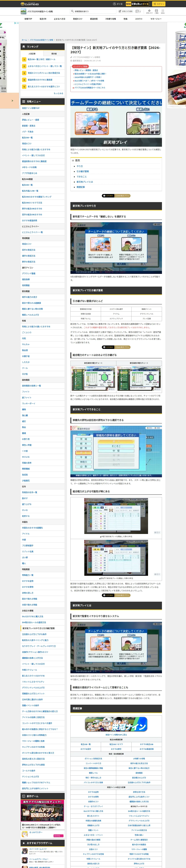Open グラウンド整備 in the sidebar menu
The width and height of the screenshot is (186, 868).
(x=29, y=274)
